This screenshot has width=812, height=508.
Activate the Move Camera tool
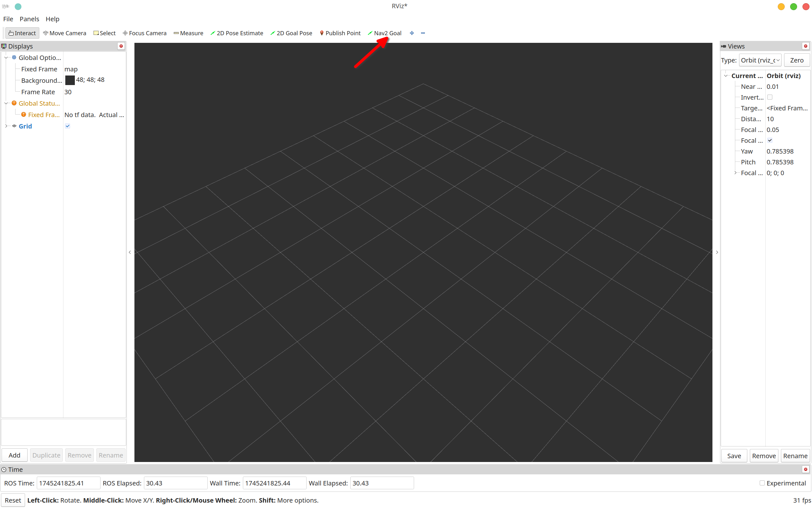[64, 33]
